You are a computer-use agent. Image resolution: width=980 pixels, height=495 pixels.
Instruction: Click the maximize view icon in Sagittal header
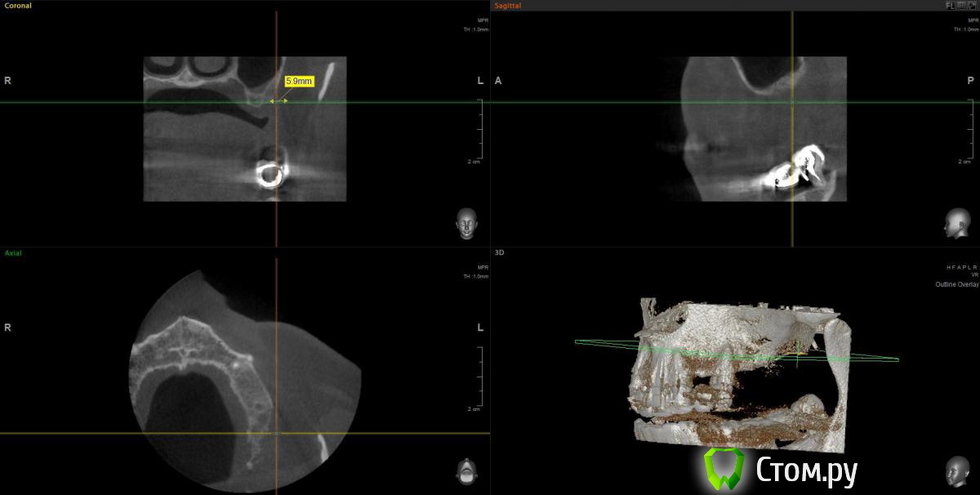point(971,5)
